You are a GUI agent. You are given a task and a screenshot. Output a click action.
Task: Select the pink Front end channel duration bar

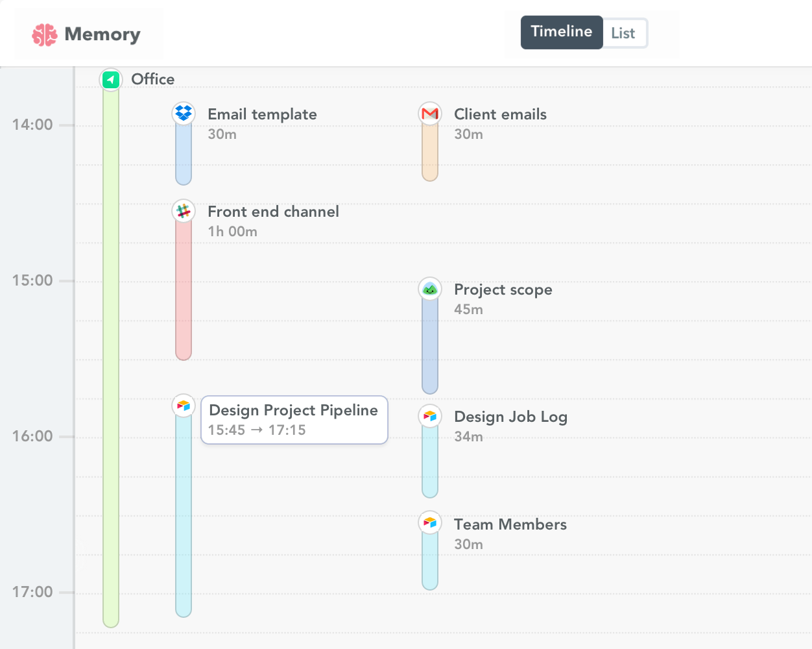184,286
